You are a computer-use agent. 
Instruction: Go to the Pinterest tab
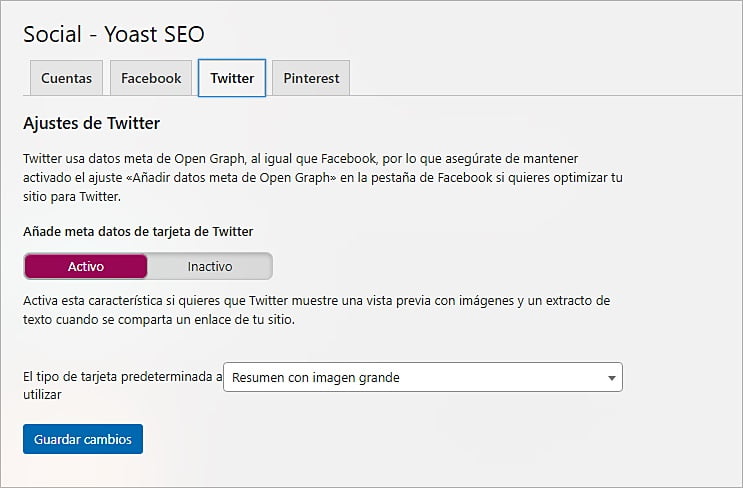coord(311,78)
